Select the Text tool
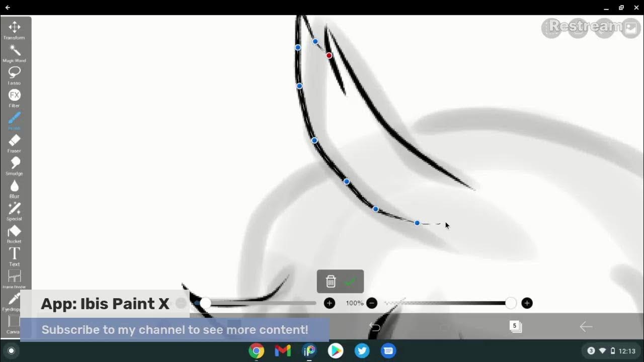Screen dimensions: 644x362 coord(14,256)
